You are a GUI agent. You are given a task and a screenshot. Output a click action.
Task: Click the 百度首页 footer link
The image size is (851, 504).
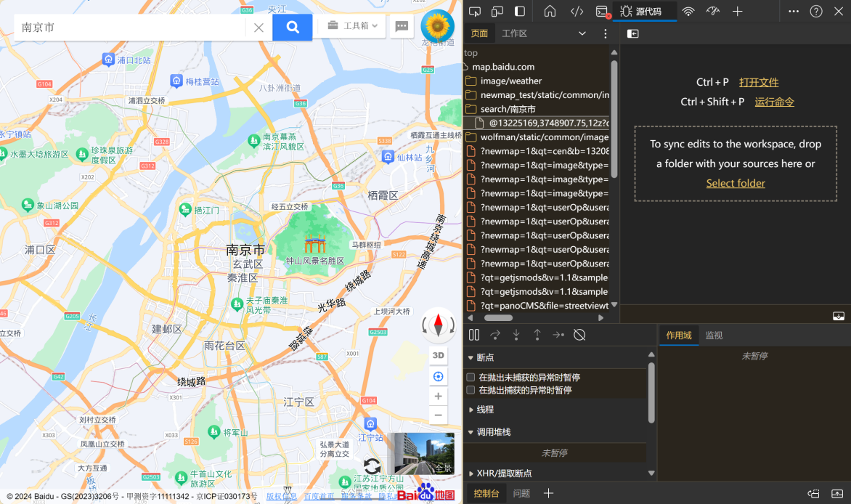pyautogui.click(x=319, y=497)
